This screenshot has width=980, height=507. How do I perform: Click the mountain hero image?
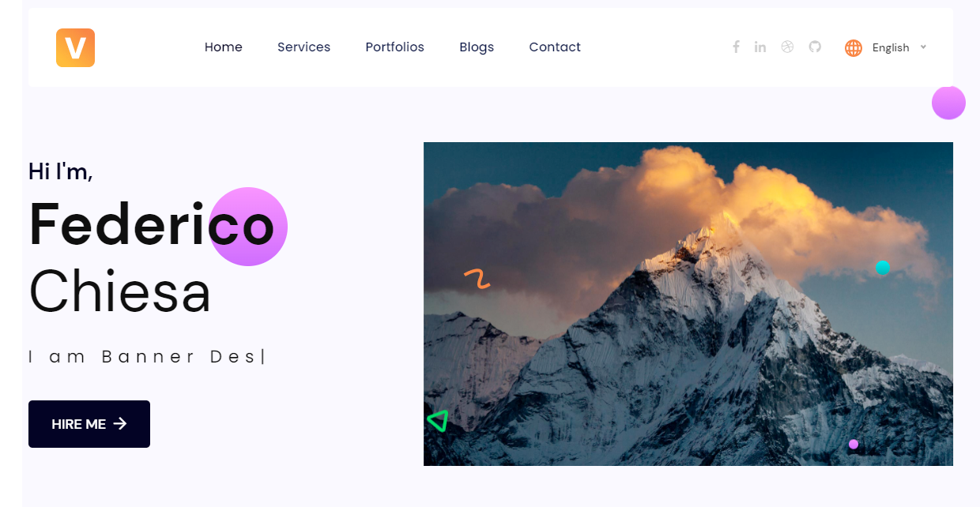click(688, 304)
